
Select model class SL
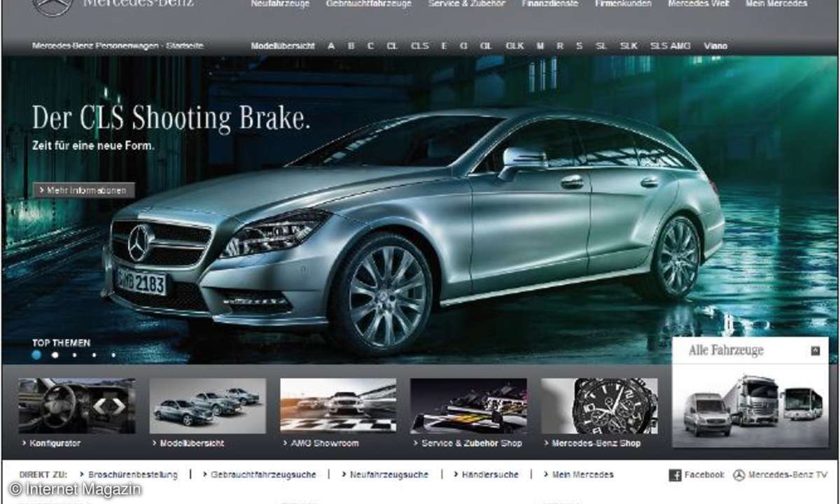(601, 46)
